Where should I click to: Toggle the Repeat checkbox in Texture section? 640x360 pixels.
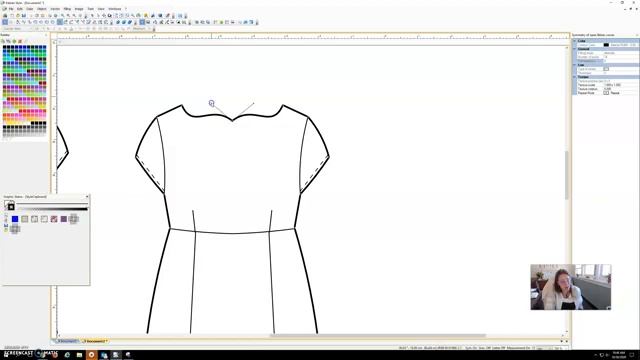[606, 93]
